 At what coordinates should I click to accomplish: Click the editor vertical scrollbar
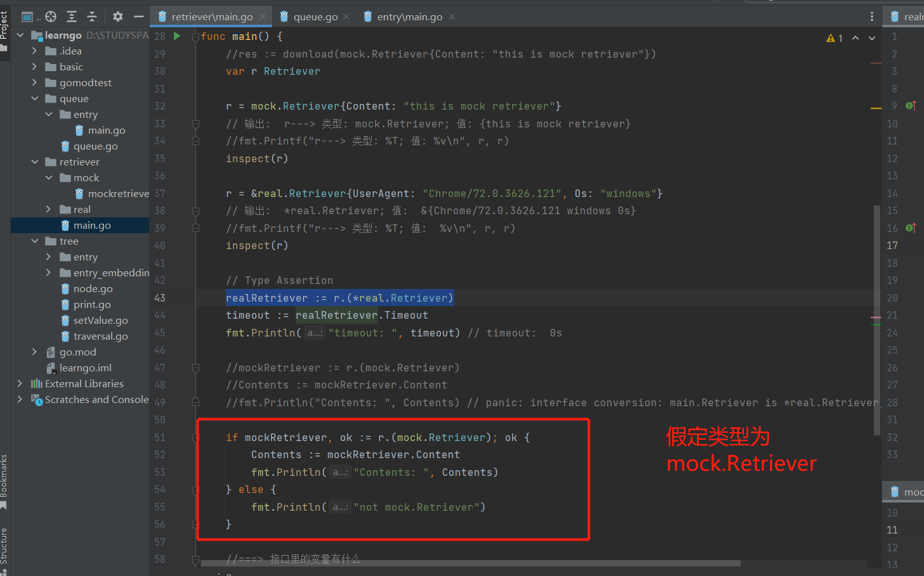click(x=876, y=320)
